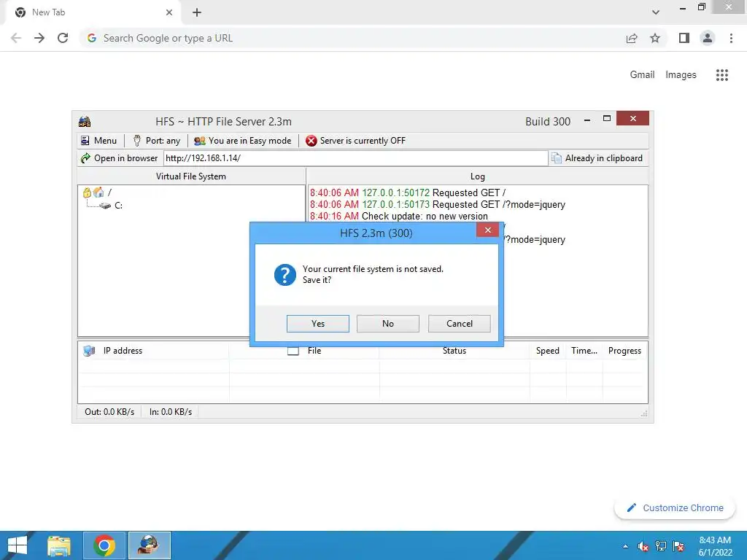Open Chrome's side panel icon
Viewport: 747px width, 560px height.
click(x=684, y=38)
